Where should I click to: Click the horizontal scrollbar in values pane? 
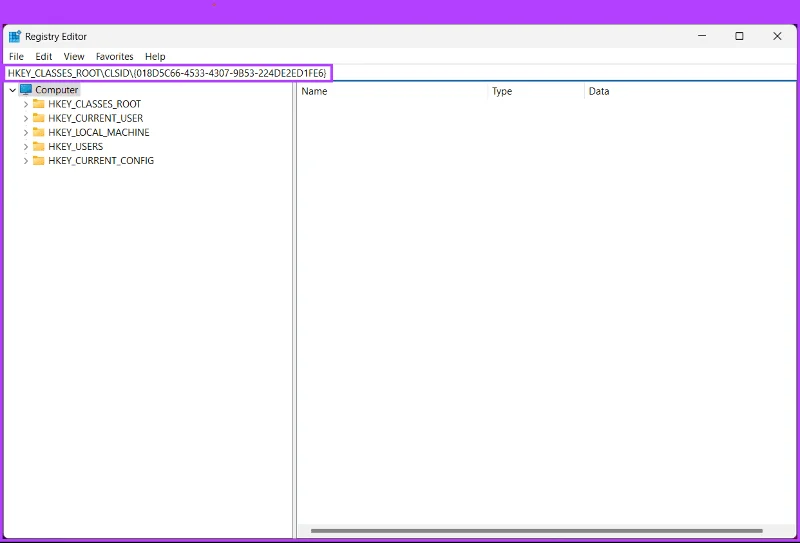pos(537,531)
